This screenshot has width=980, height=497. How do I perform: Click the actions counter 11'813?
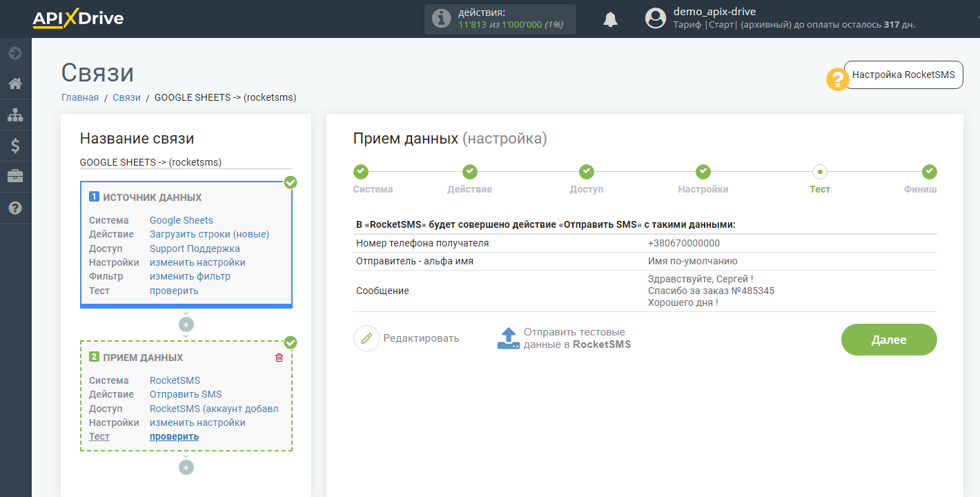[473, 24]
